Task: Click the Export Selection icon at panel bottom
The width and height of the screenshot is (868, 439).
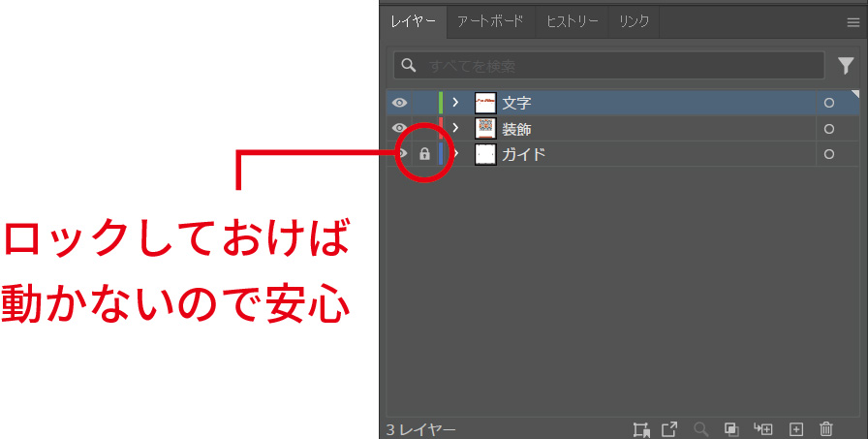Action: pyautogui.click(x=669, y=429)
